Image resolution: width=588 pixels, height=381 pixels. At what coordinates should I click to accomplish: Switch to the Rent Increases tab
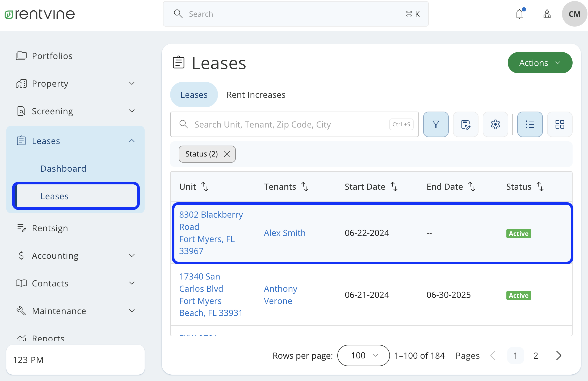256,95
